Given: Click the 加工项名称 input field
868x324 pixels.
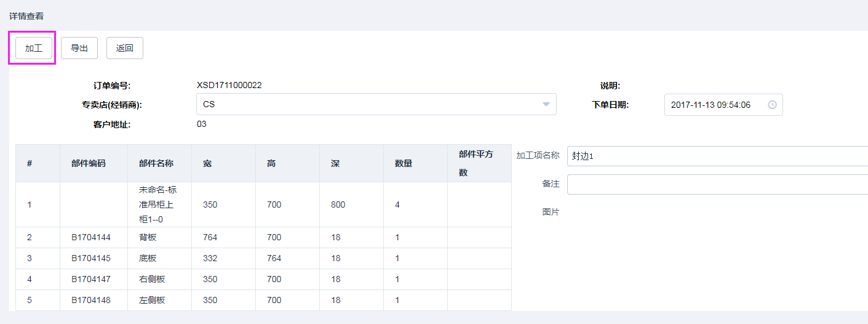Looking at the screenshot, I should [717, 156].
